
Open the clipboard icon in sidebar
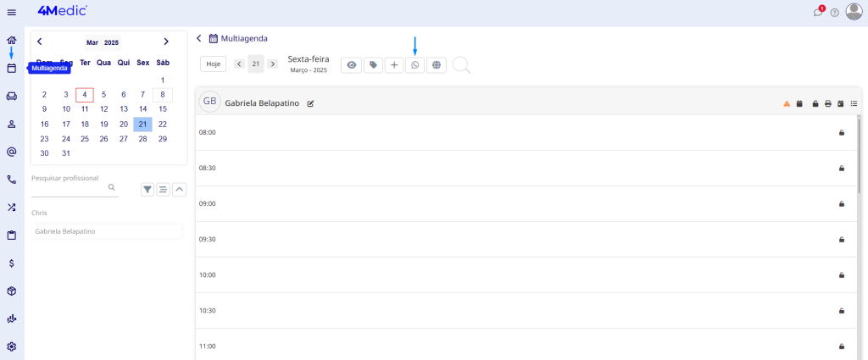coord(11,235)
